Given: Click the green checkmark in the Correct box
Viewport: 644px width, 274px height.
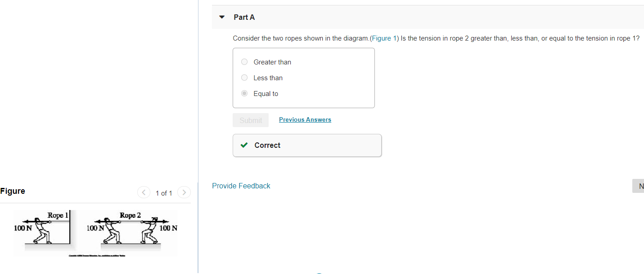Looking at the screenshot, I should 243,145.
